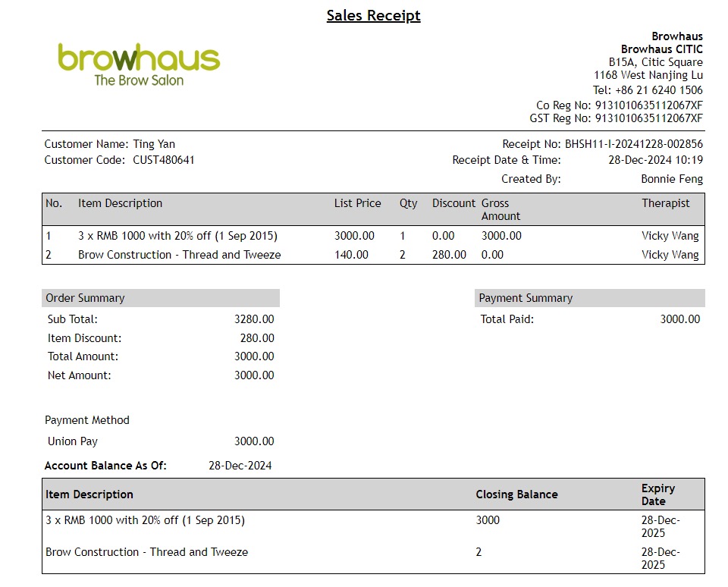The width and height of the screenshot is (728, 587).
Task: Click the address line 1168 West Nanjing Lu
Action: coord(648,75)
